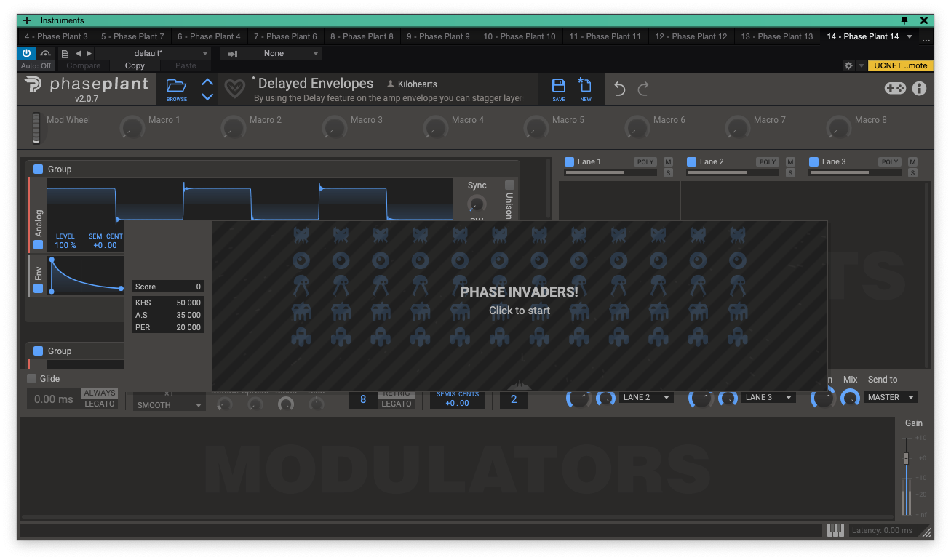The width and height of the screenshot is (951, 560).
Task: Mute Lane 1 with M button
Action: pos(668,161)
